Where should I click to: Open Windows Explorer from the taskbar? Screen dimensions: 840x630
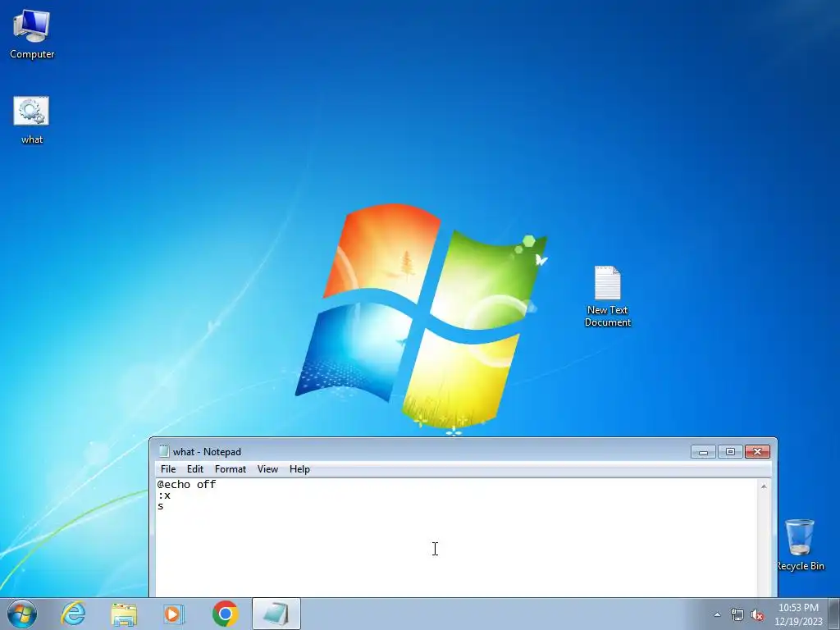point(124,614)
